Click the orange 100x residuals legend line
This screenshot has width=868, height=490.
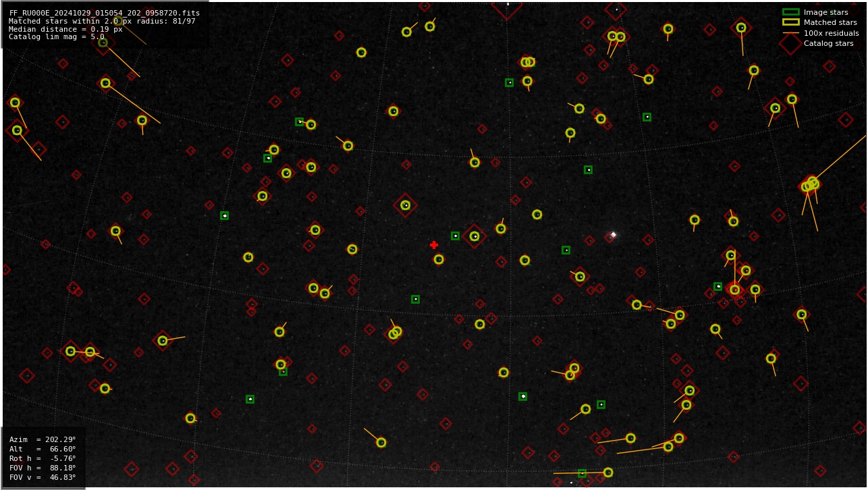(x=790, y=33)
